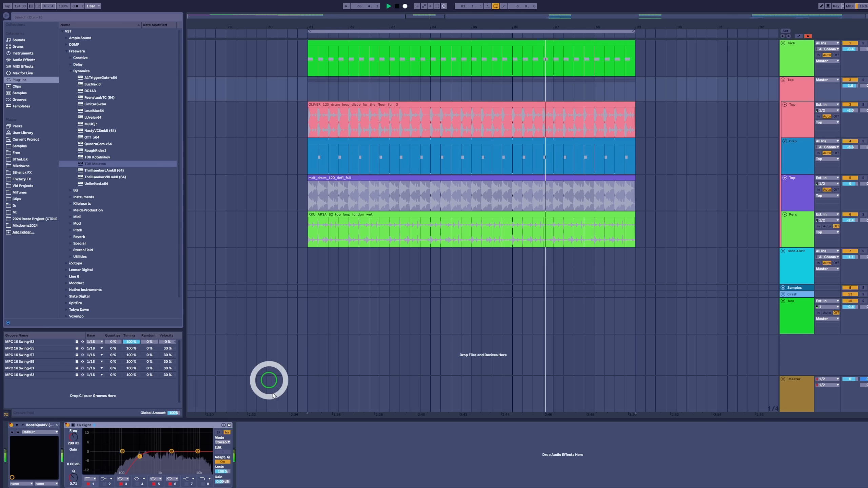Click the EQ Eight save preset icon

coord(229,425)
